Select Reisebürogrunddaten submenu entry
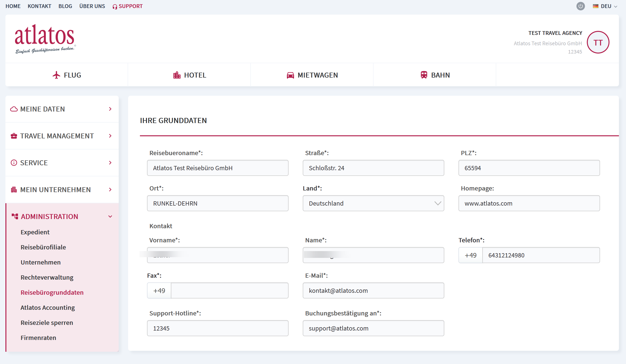The image size is (626, 364). point(52,293)
